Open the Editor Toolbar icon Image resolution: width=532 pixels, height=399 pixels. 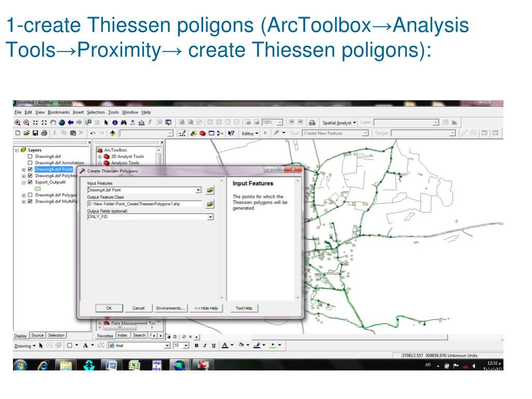point(182,133)
